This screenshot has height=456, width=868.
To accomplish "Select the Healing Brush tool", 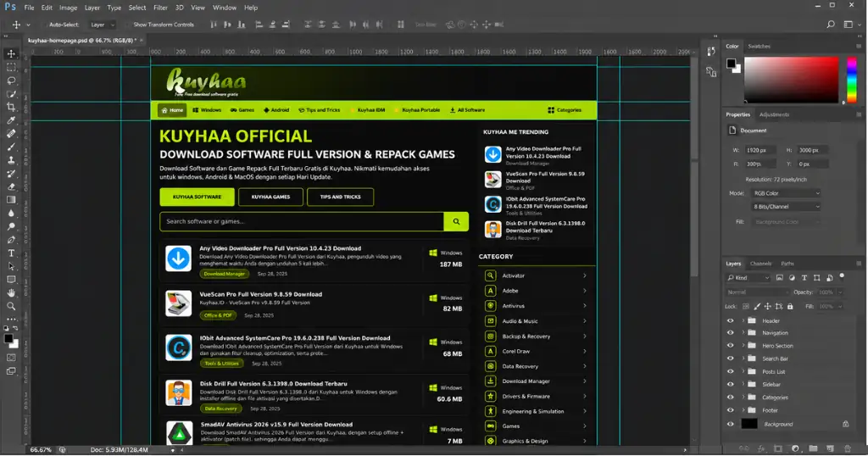I will 11,133.
